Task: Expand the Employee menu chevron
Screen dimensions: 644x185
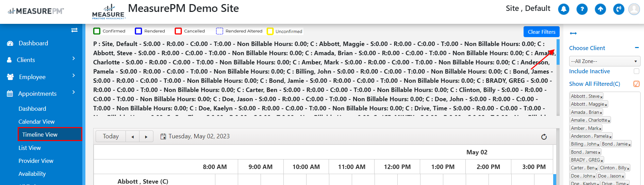Action: 74,76
